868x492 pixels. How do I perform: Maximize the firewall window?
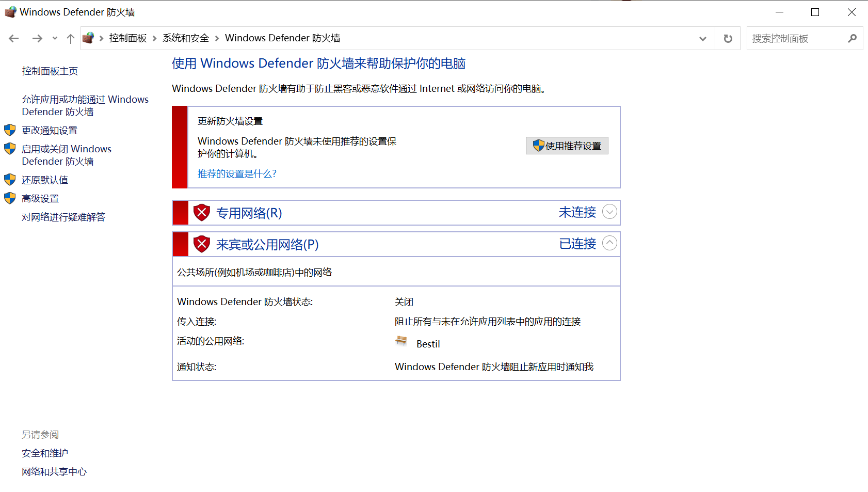click(815, 12)
